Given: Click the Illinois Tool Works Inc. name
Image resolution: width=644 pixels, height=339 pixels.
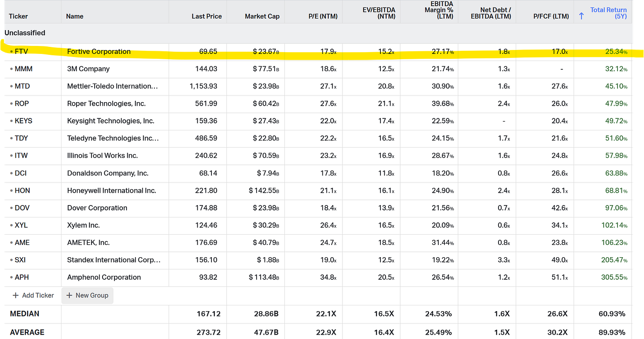Looking at the screenshot, I should 103,156.
